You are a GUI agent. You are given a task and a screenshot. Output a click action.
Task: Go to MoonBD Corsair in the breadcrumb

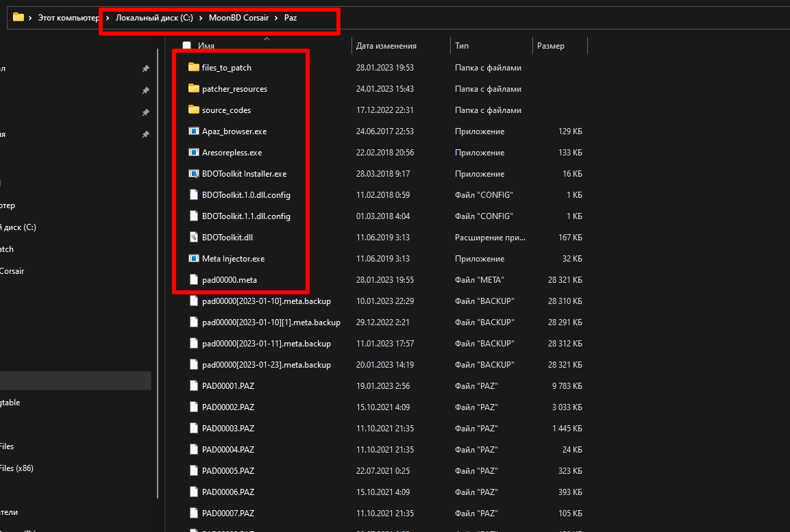(239, 18)
